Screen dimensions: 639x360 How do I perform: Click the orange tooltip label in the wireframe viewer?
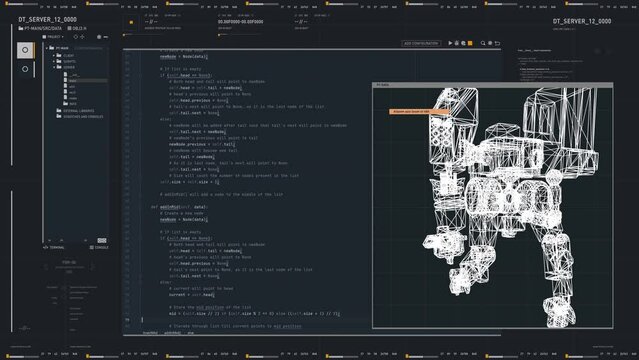pos(419,111)
